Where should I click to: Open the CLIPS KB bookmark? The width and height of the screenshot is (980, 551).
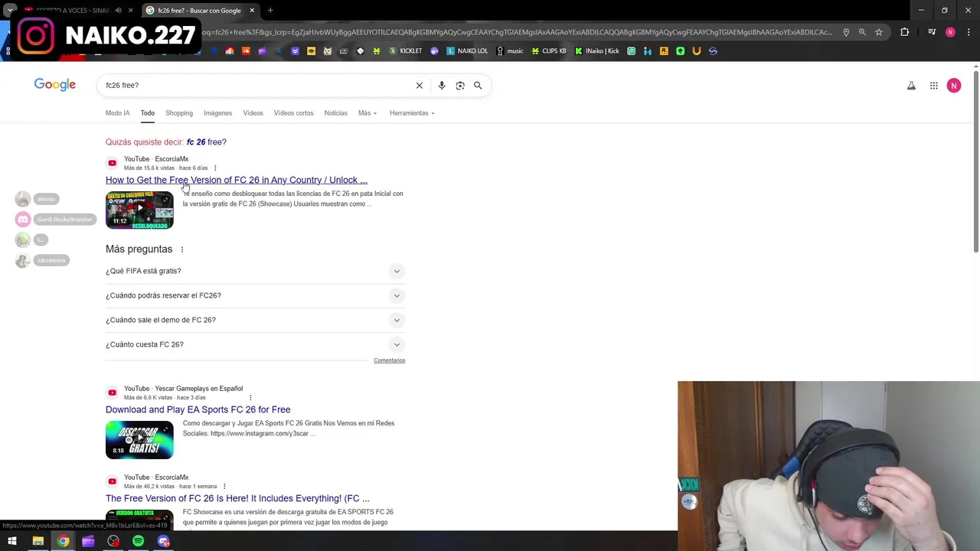click(x=549, y=51)
